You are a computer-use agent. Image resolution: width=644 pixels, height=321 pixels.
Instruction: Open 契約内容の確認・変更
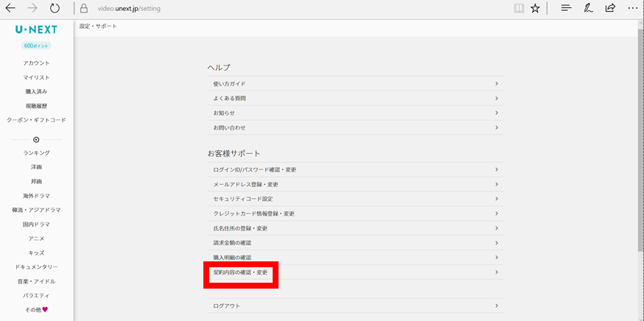355,272
